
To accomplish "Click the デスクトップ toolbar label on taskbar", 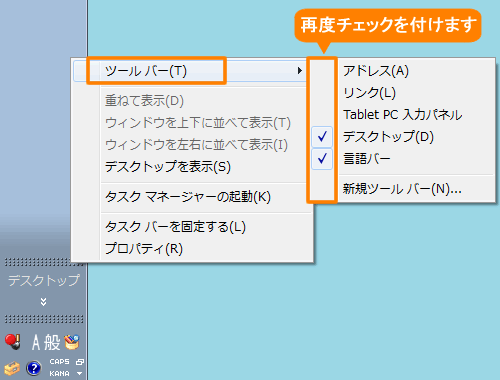I will pyautogui.click(x=44, y=280).
